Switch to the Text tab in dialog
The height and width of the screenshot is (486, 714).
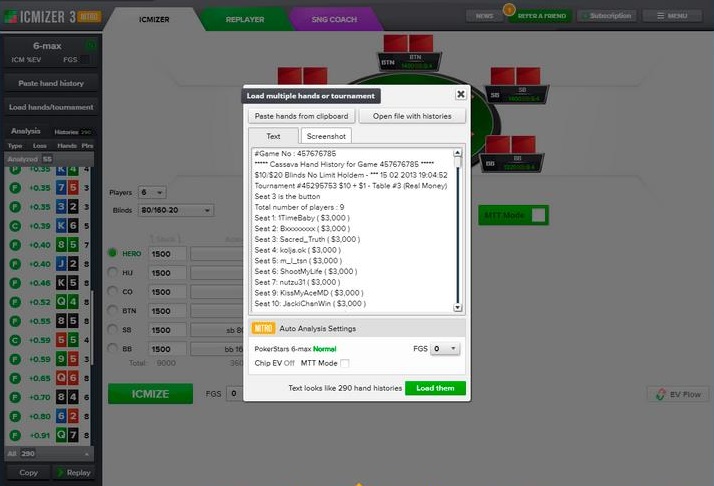273,136
